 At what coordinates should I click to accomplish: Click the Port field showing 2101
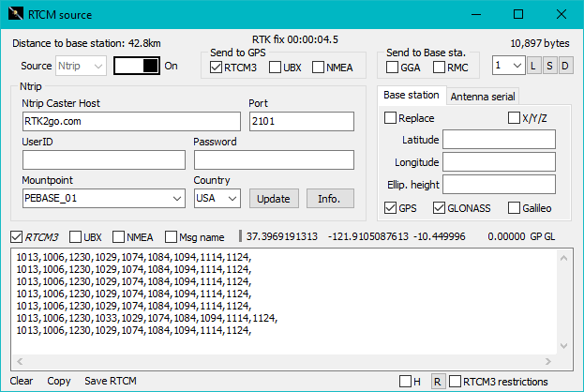302,122
